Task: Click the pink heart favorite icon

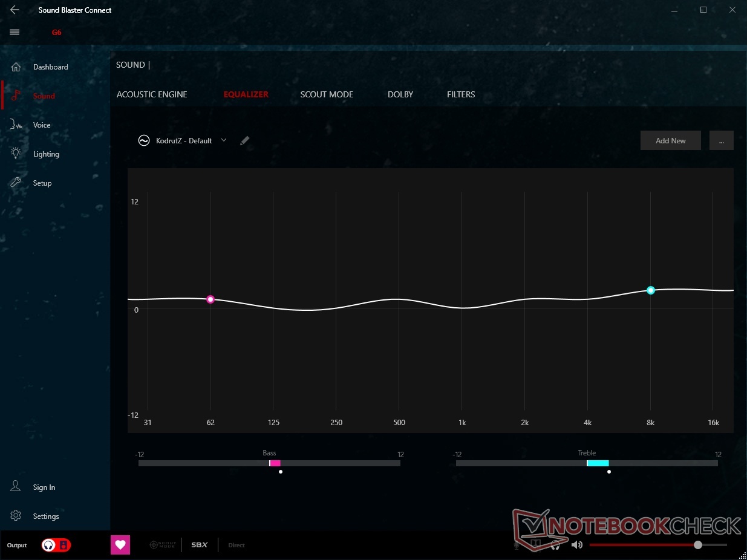Action: [120, 545]
